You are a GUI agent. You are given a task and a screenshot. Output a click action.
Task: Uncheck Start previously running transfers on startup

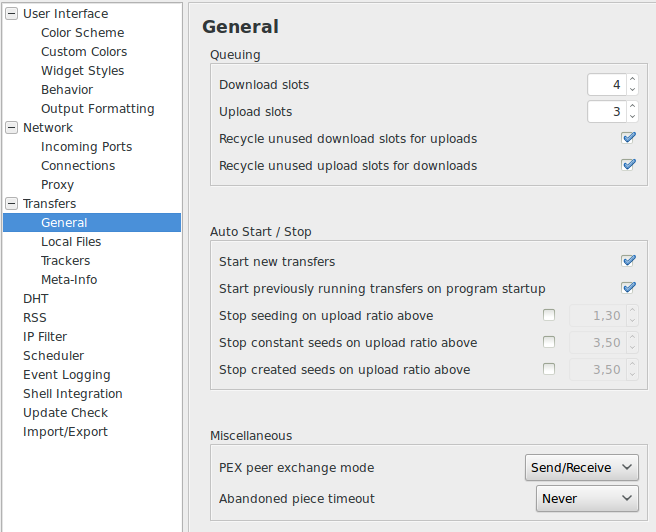[629, 288]
